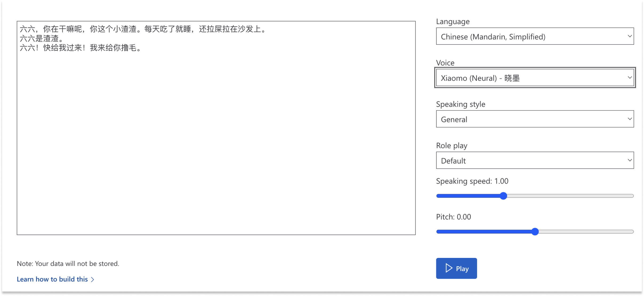Click the Pitch slider handle
This screenshot has height=296, width=644.
(x=535, y=232)
